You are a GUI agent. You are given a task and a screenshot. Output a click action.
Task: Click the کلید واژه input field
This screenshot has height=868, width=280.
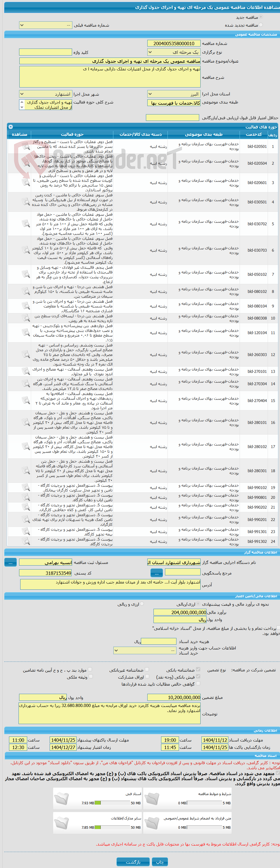click(45, 52)
